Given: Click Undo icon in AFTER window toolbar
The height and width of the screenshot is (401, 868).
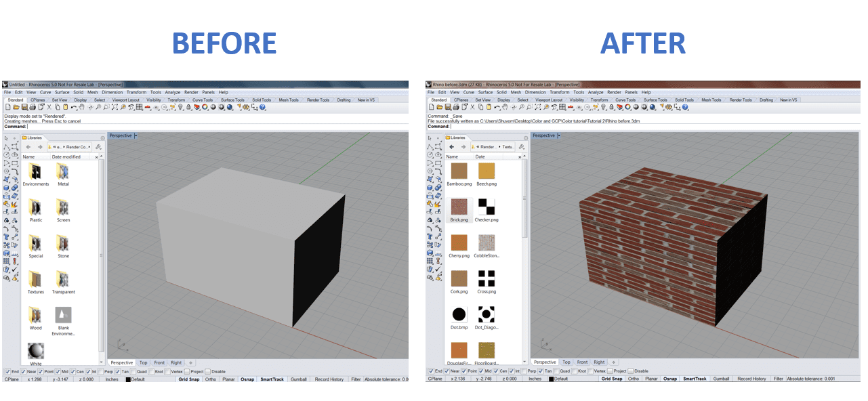Looking at the screenshot, I should (x=497, y=107).
